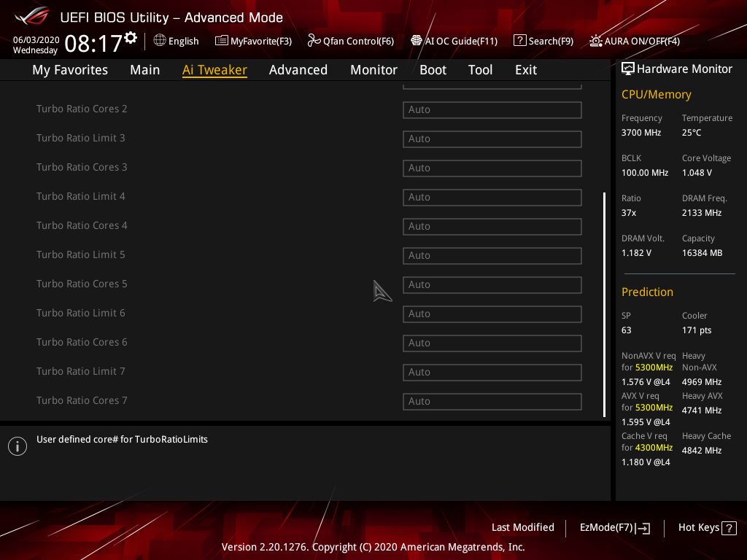
Task: Switch to the Advanced tab
Action: pyautogui.click(x=298, y=69)
